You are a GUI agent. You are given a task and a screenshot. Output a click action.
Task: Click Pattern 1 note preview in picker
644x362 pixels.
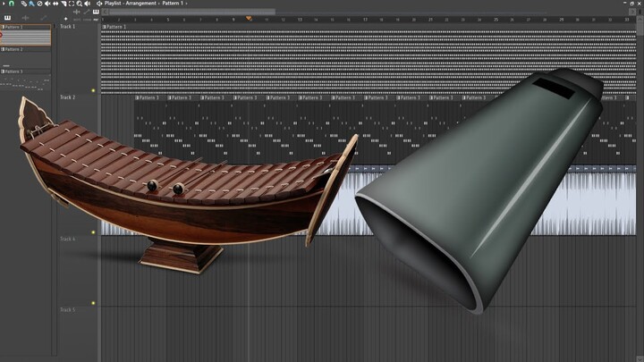pos(26,38)
